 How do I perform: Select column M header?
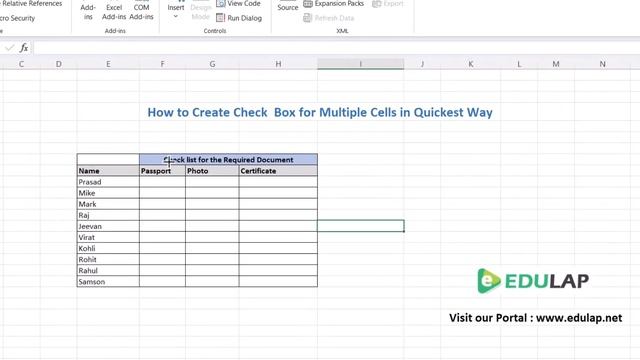[x=556, y=64]
